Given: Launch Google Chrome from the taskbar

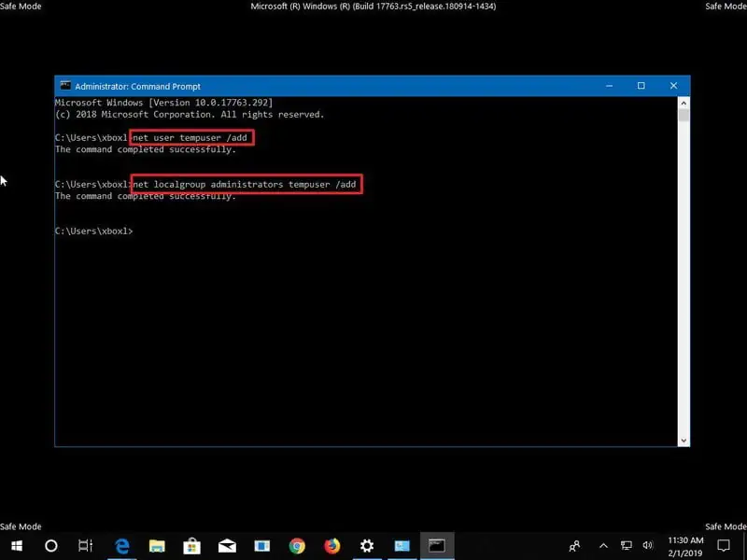Looking at the screenshot, I should click(x=297, y=545).
